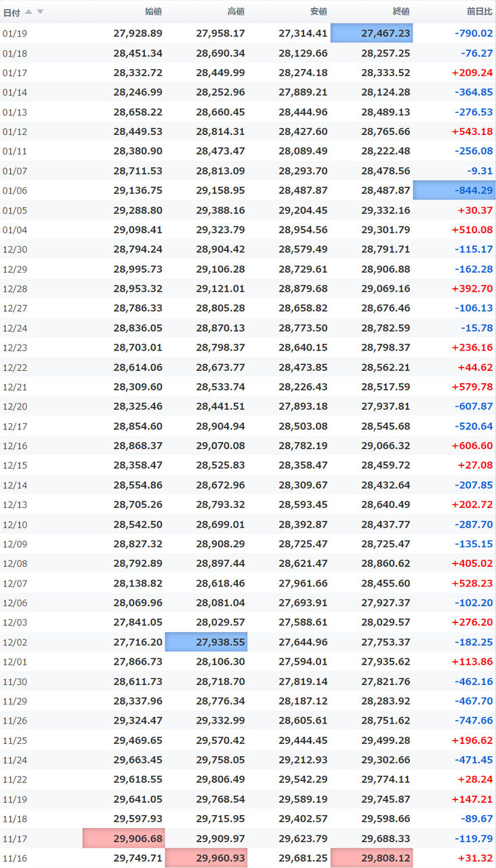The height and width of the screenshot is (868, 496).
Task: Select the highlighted high value 29,960.93
Action: [206, 859]
